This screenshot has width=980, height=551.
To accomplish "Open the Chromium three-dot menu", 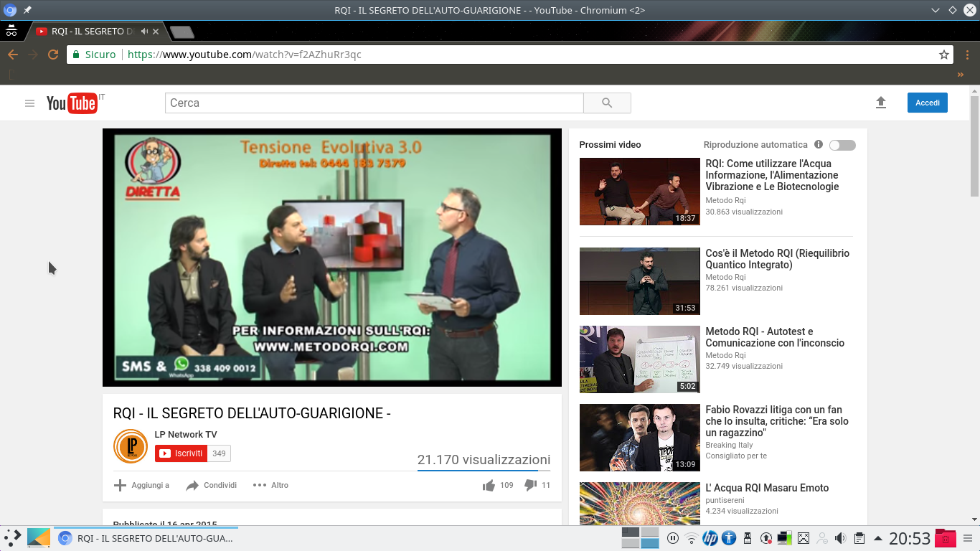I will click(x=968, y=55).
